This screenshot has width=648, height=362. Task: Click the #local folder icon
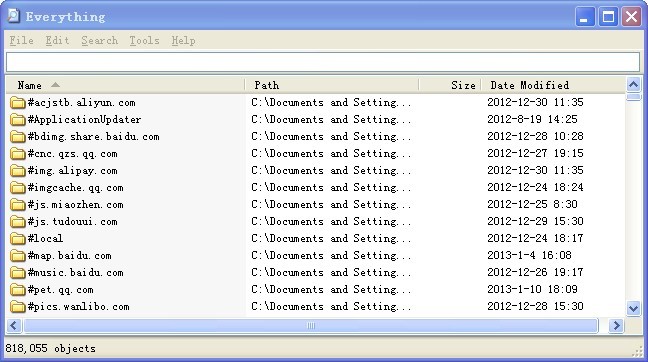17,238
